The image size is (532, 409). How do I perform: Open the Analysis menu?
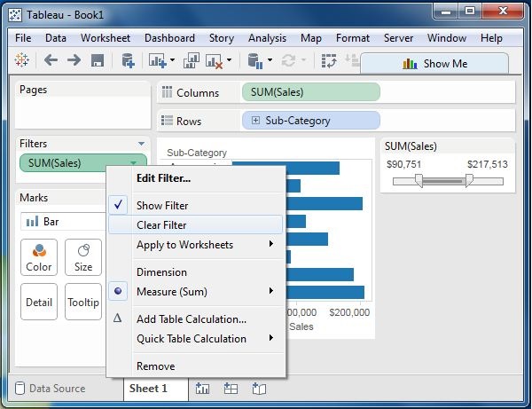click(267, 38)
